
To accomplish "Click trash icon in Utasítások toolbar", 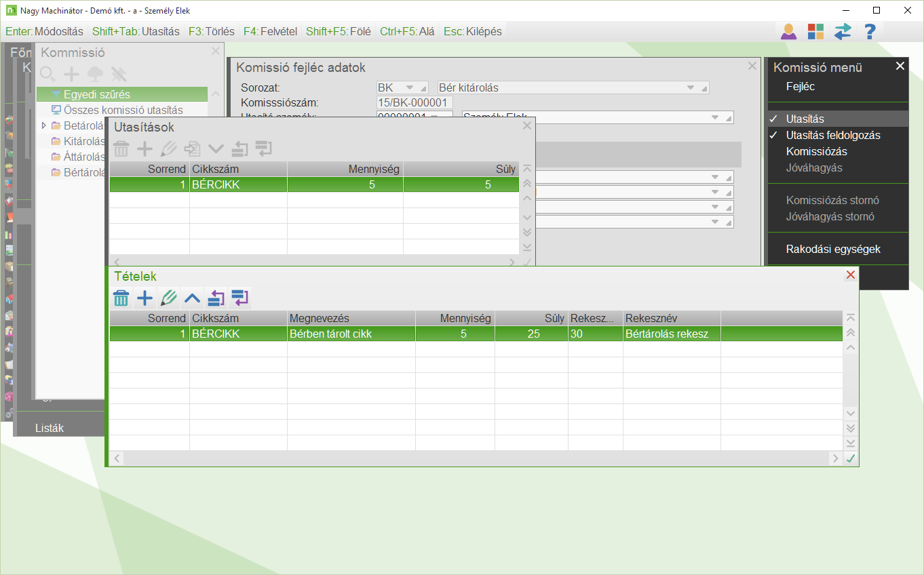I will [121, 148].
